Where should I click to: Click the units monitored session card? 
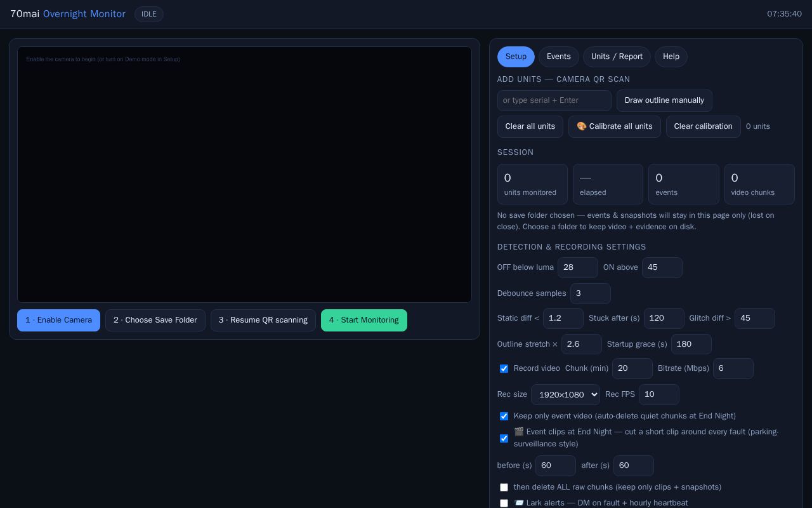coord(532,184)
